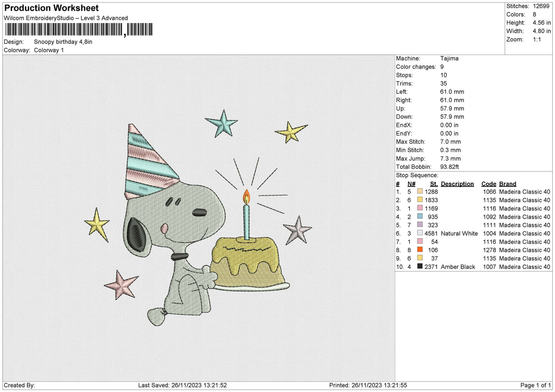Click the 'Last Saved: 26/11/2023 13:21:52' entry
This screenshot has width=555, height=392.
tap(183, 385)
